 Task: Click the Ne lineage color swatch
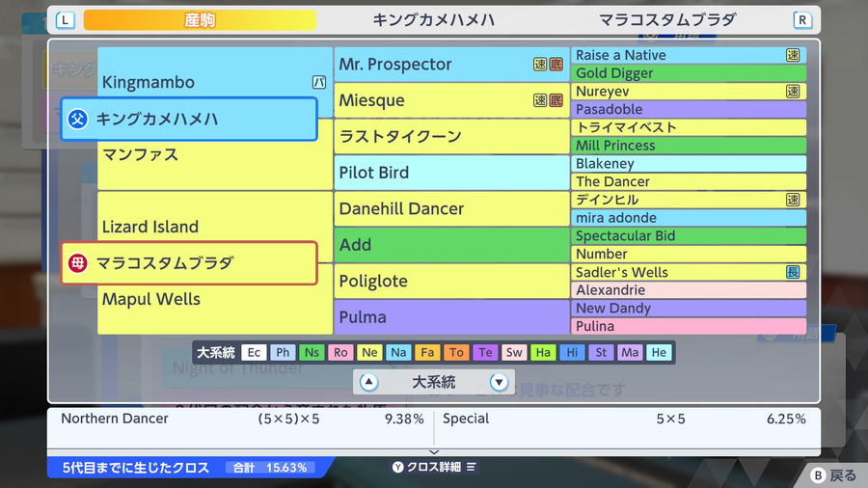tap(369, 352)
